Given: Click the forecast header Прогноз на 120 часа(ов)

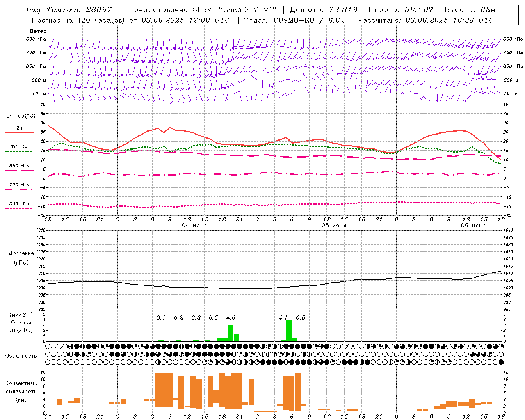Looking at the screenshot, I should click(x=79, y=20).
